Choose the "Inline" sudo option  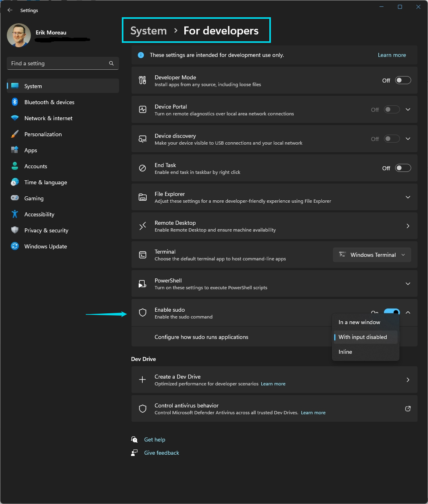[345, 352]
